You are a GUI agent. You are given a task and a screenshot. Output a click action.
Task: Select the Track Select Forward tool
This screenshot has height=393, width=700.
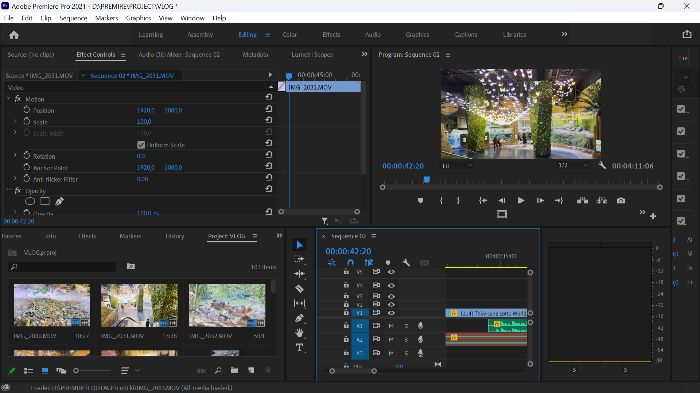pyautogui.click(x=299, y=259)
